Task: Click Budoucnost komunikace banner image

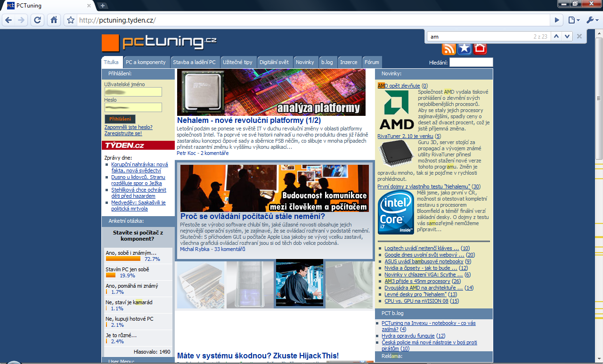Action: (275, 188)
